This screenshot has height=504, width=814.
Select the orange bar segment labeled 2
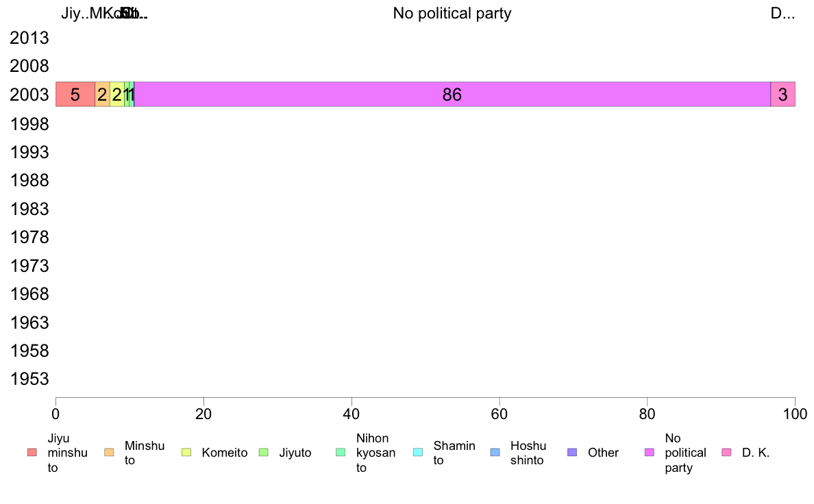(102, 94)
